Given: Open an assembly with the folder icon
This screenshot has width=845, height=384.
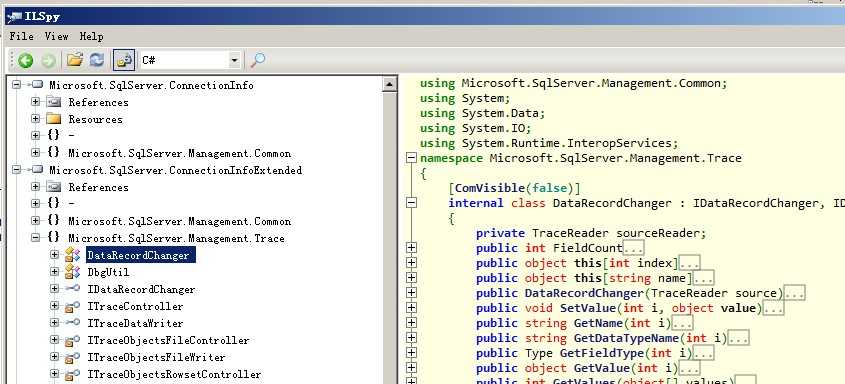Looking at the screenshot, I should [74, 60].
